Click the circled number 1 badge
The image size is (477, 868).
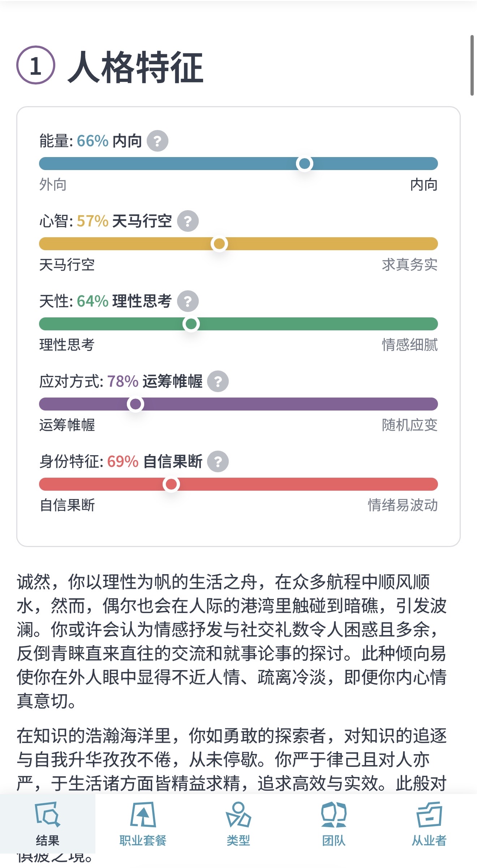click(x=36, y=65)
